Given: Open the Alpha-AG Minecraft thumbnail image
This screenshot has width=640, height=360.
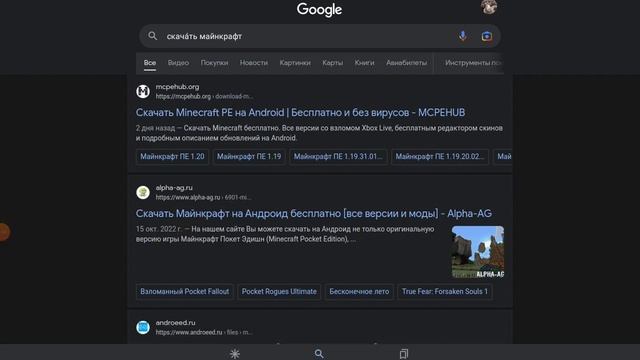Looking at the screenshot, I should [x=478, y=252].
